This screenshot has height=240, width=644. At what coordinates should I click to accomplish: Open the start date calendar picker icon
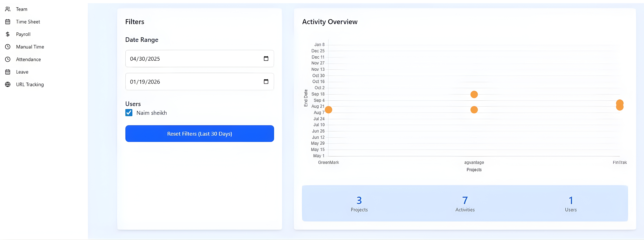coord(266,58)
